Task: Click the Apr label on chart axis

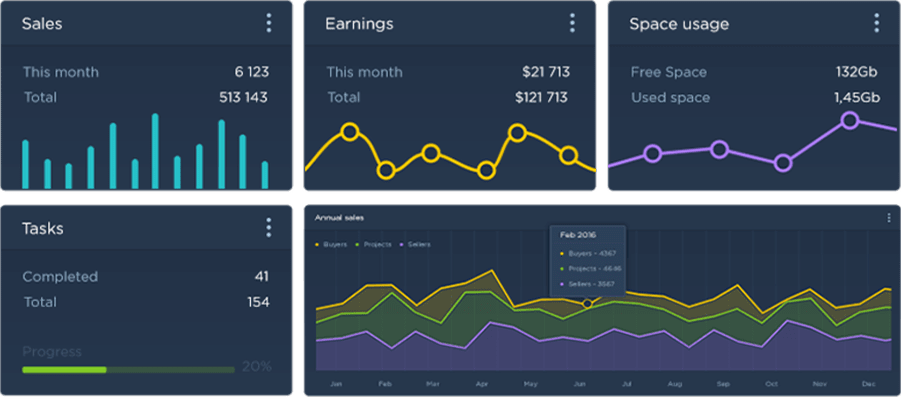Action: [481, 383]
